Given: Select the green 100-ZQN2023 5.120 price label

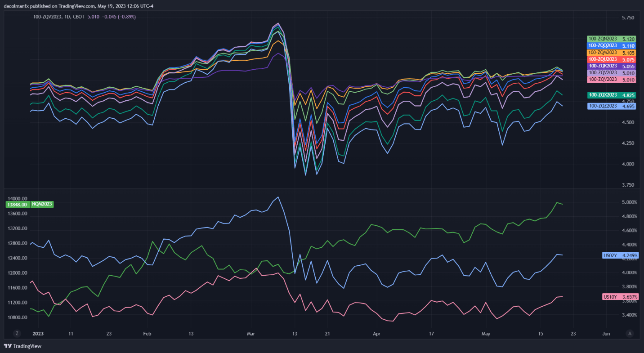Looking at the screenshot, I should 611,39.
